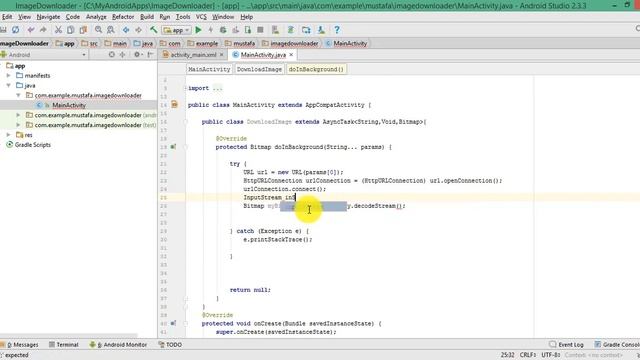Click Collapse All icon in project panel
This screenshot has height=360, width=640.
(122, 54)
